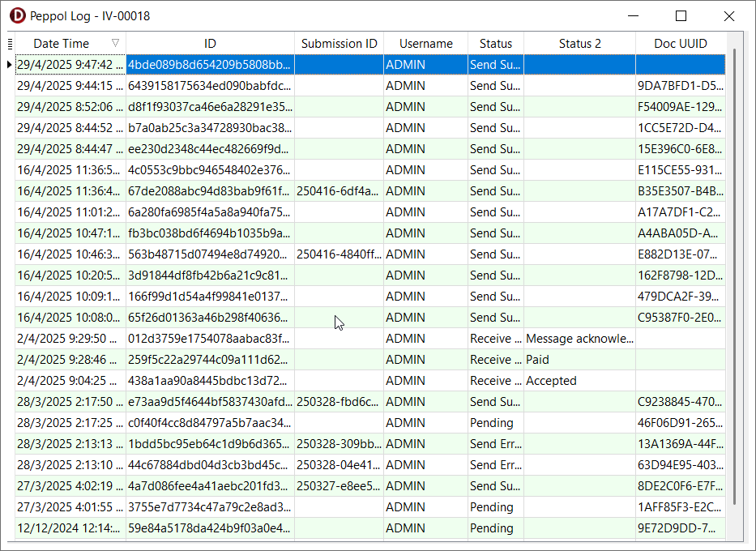756x551 pixels.
Task: Select the log entry dated 12/12/2024
Action: pyautogui.click(x=70, y=528)
